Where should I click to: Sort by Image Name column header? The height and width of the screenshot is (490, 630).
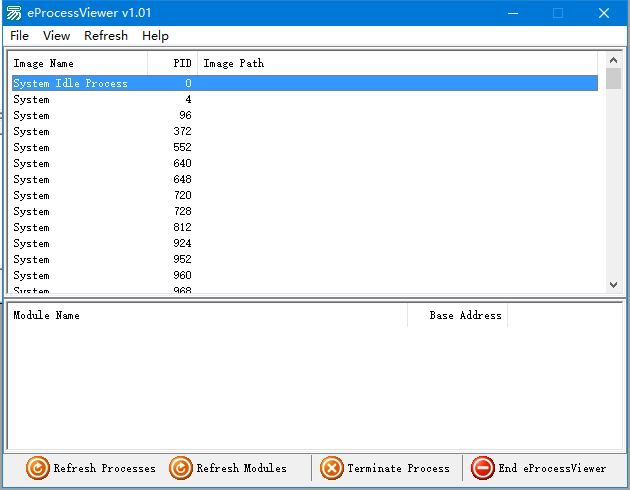click(x=78, y=63)
